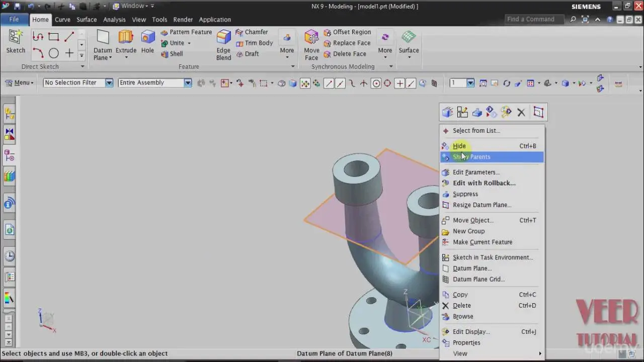
Task: Open the Sketch tool in the ribbon
Action: click(16, 41)
